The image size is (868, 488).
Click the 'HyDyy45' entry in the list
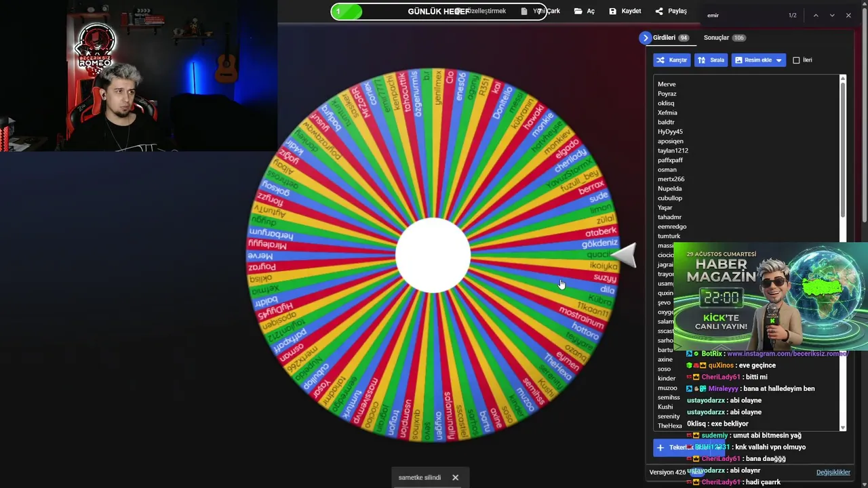(x=670, y=131)
